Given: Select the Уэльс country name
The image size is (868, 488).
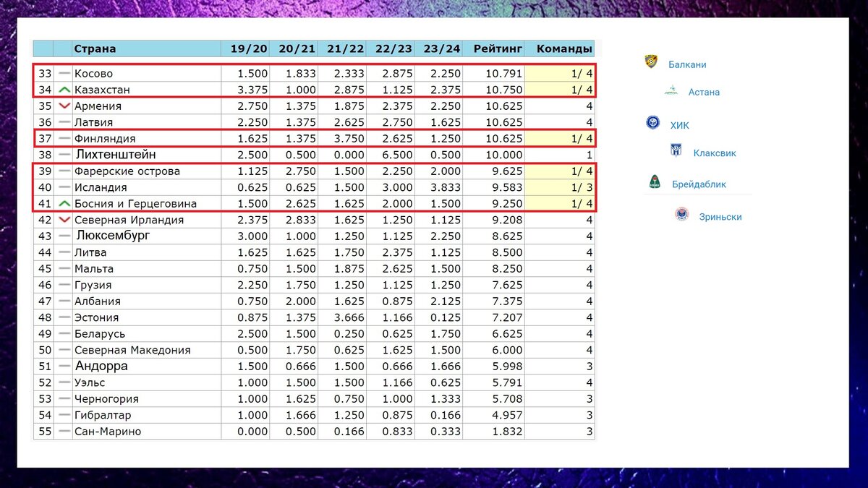Looking at the screenshot, I should coord(90,382).
